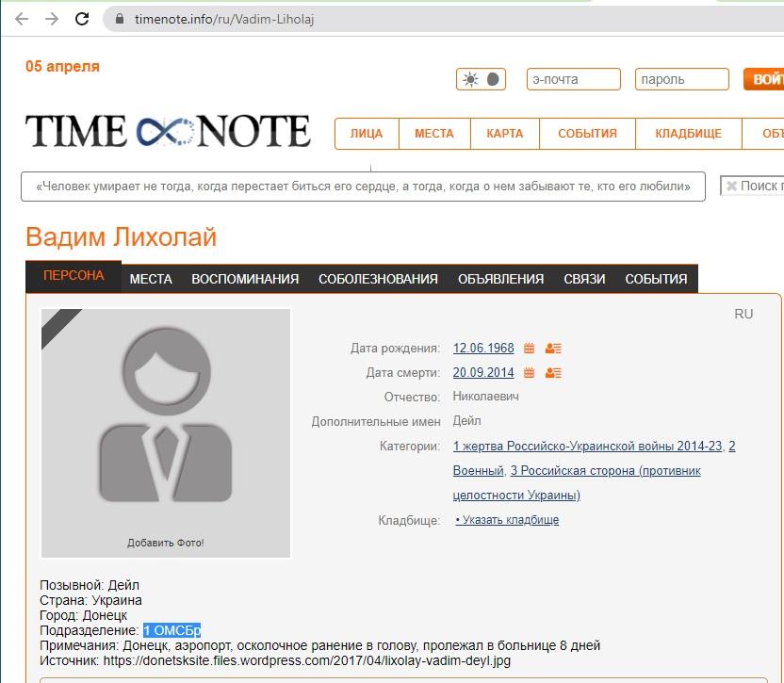Screen dimensions: 784x683
Task: Click the Примечания note line
Action: pos(320,646)
